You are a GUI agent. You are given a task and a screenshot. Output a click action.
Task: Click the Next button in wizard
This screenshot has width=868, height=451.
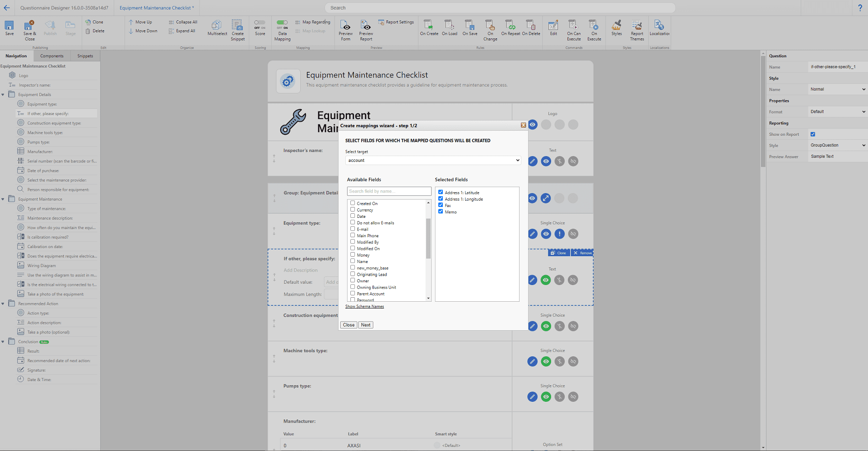pyautogui.click(x=366, y=325)
